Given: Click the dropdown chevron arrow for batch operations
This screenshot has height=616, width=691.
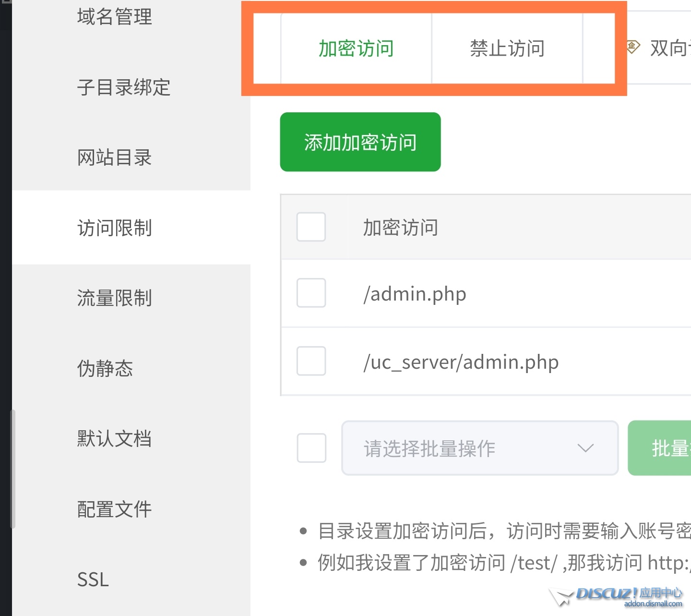Looking at the screenshot, I should (x=585, y=448).
